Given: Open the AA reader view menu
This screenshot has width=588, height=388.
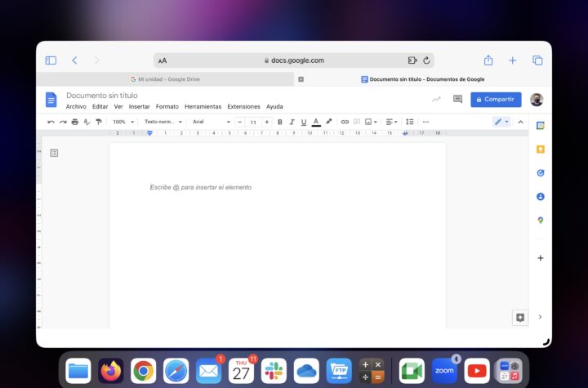Looking at the screenshot, I should (x=163, y=60).
